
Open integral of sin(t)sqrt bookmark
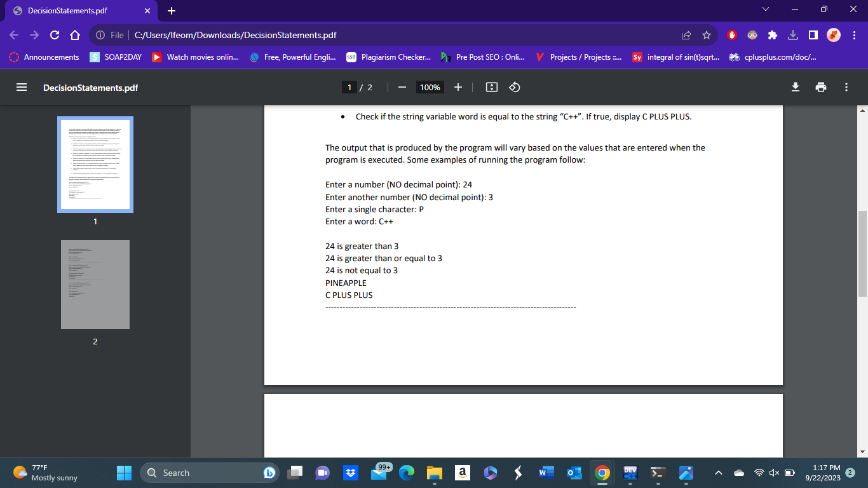tap(675, 57)
